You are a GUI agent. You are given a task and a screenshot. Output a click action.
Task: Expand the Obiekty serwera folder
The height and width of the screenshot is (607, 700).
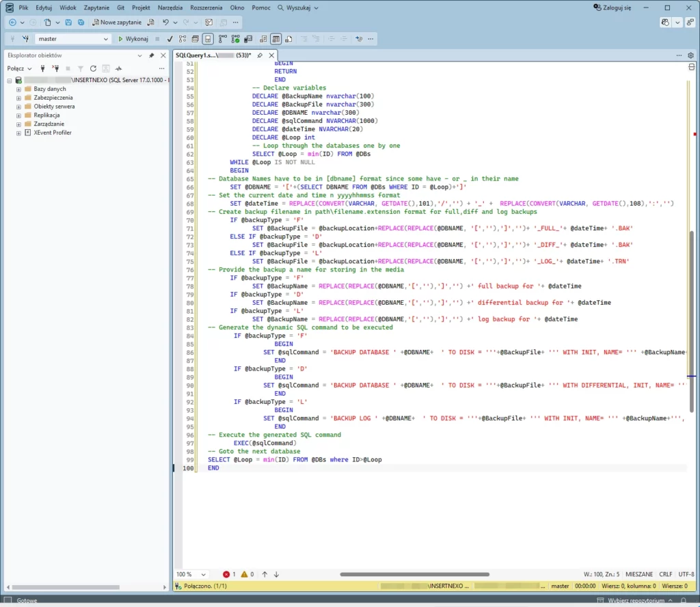(18, 107)
